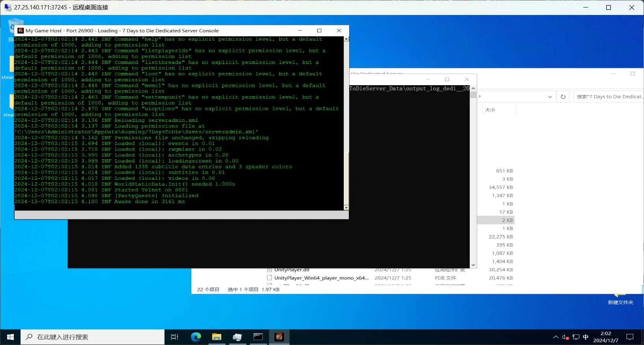
Task: Open the notification center icon
Action: (x=630, y=337)
